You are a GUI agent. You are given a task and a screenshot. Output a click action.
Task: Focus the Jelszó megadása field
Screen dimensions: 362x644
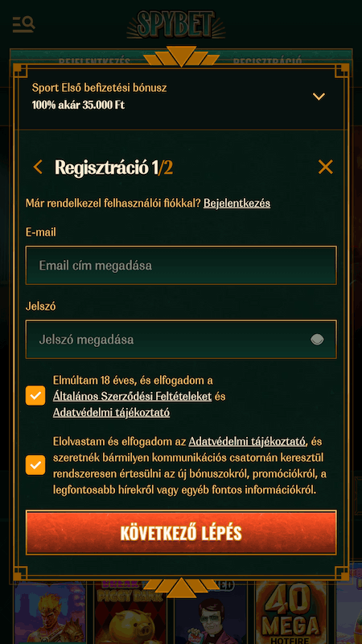click(181, 339)
